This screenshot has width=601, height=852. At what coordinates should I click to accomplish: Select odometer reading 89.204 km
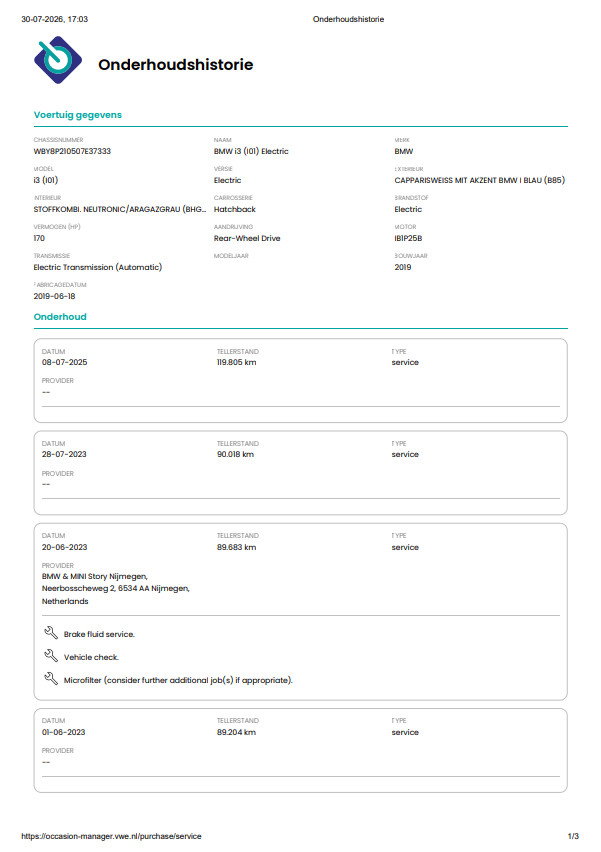click(236, 732)
